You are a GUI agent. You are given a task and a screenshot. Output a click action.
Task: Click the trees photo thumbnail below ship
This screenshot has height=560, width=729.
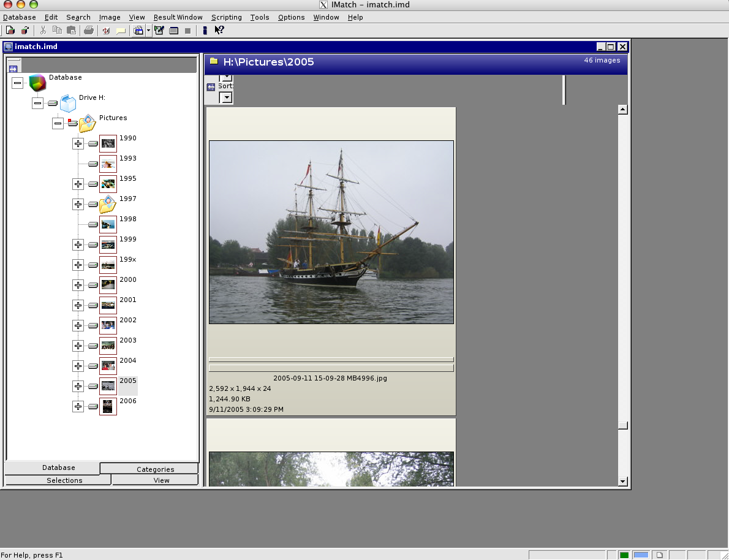click(331, 469)
